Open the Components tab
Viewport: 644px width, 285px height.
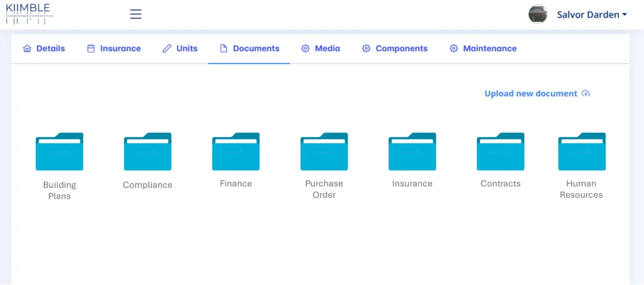click(x=395, y=48)
